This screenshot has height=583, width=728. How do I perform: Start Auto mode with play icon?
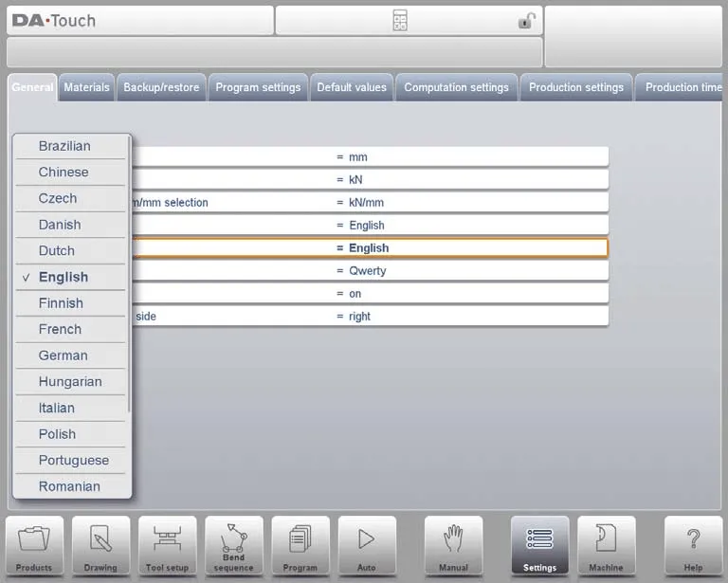(x=366, y=545)
